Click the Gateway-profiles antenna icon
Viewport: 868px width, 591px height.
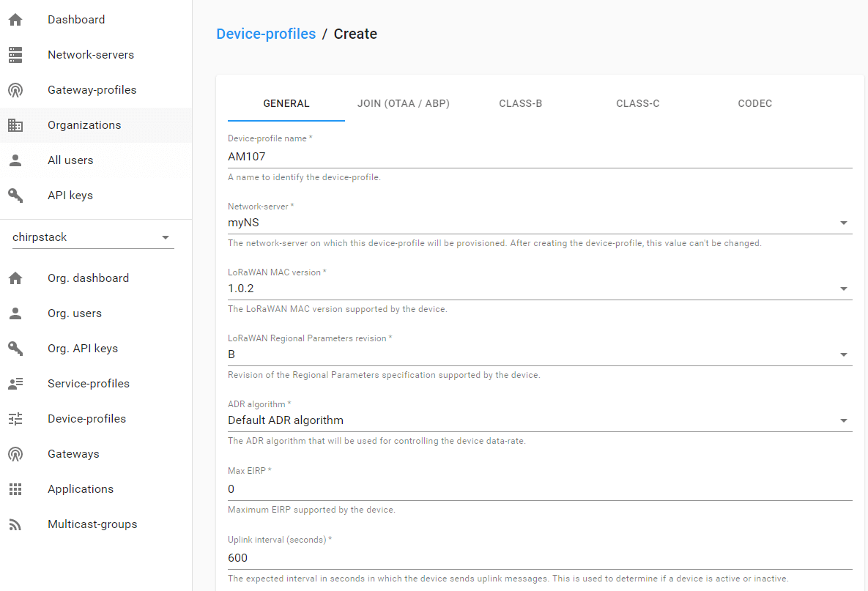(x=15, y=90)
